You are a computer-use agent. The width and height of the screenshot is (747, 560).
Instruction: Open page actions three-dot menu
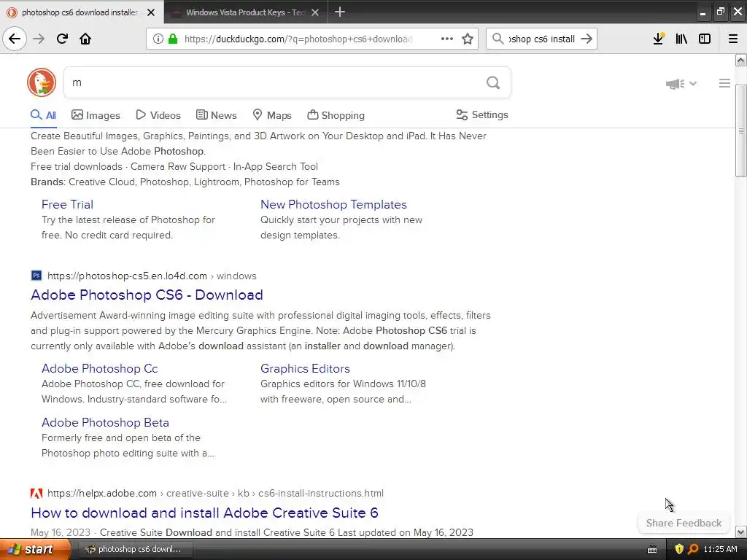(447, 39)
